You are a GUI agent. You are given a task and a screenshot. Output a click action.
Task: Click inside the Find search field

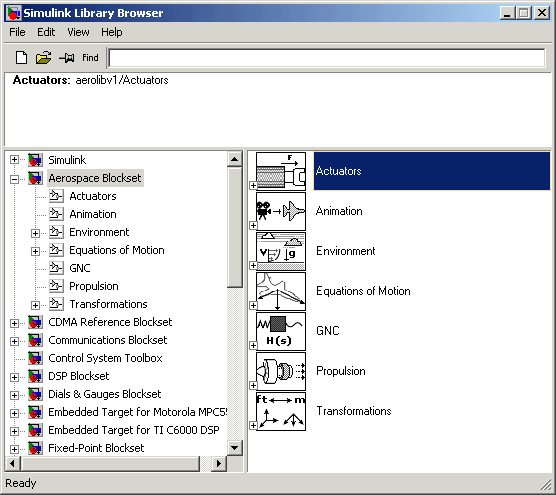327,58
